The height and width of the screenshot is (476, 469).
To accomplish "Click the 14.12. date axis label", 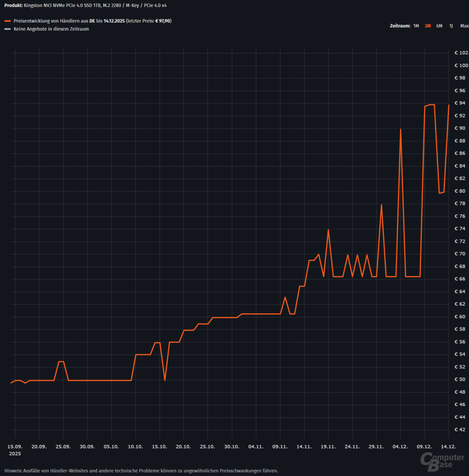I will [449, 446].
